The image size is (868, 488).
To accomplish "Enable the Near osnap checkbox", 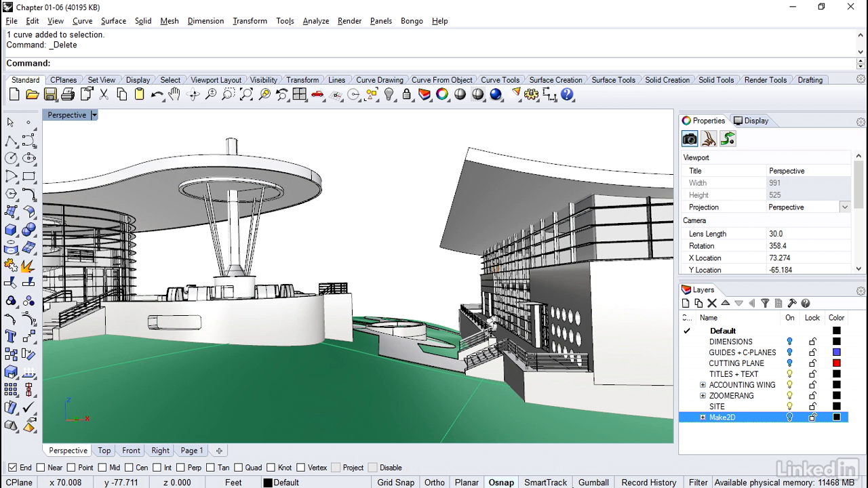I will [41, 468].
